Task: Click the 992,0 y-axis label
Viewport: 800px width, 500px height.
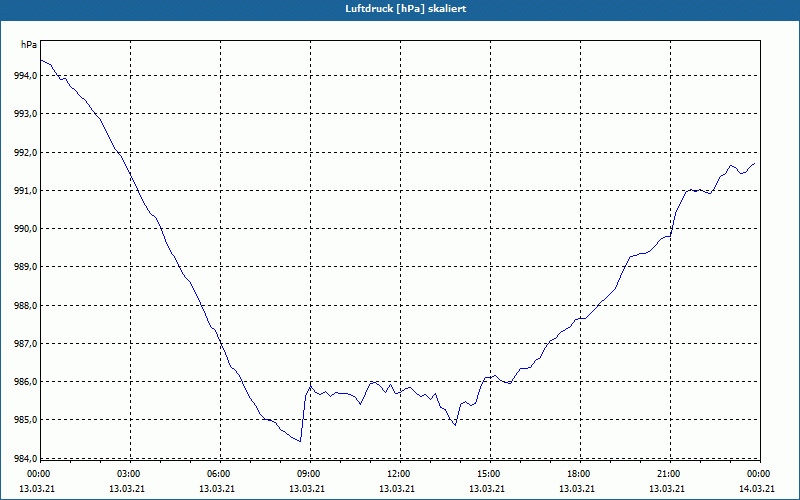Action: pyautogui.click(x=25, y=153)
